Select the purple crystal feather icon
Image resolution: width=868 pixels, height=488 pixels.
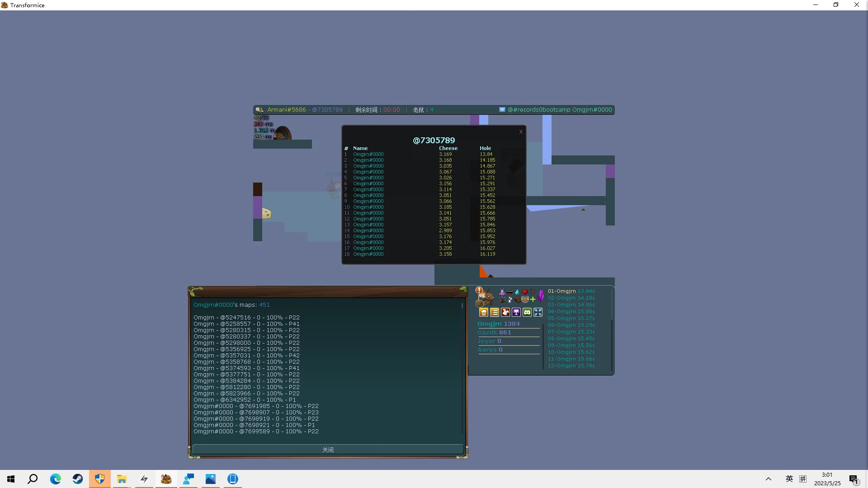[541, 296]
